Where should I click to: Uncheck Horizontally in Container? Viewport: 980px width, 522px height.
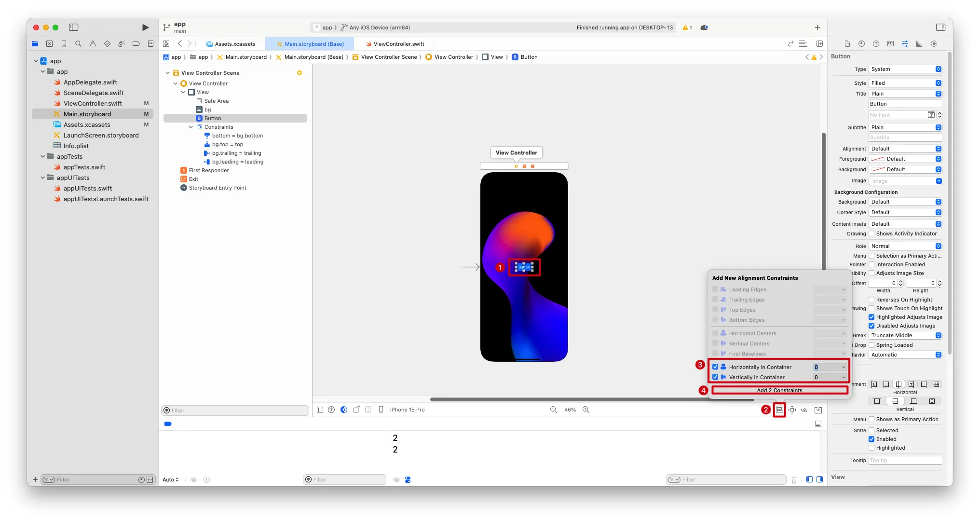(715, 367)
